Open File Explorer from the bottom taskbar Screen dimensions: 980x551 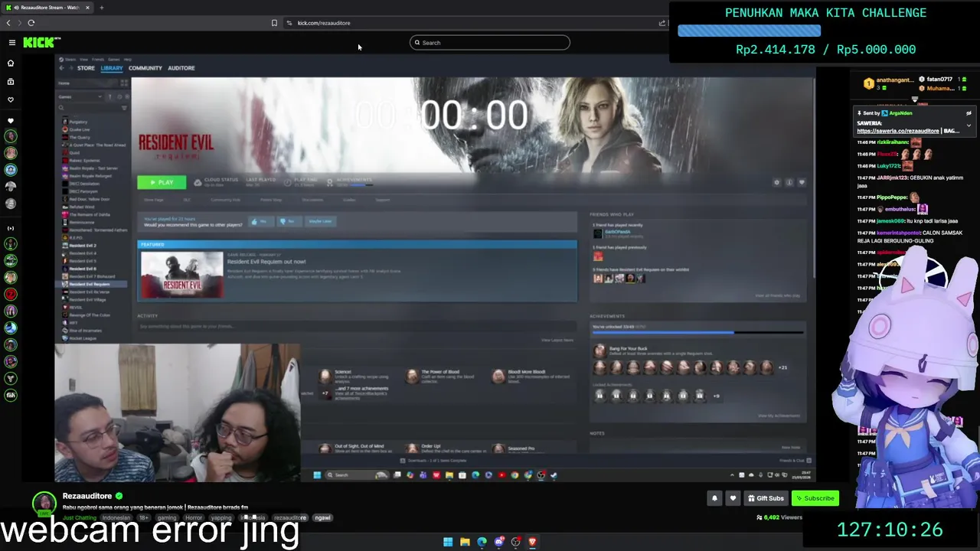465,542
